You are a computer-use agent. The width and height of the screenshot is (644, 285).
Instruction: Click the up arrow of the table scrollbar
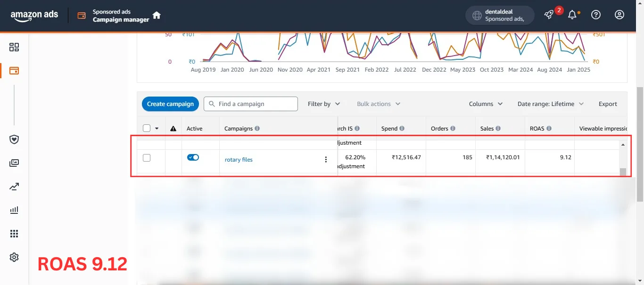point(623,145)
